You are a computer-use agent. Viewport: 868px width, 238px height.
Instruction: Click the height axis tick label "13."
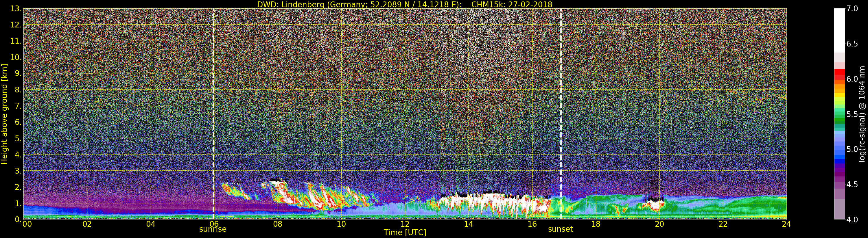click(x=16, y=9)
